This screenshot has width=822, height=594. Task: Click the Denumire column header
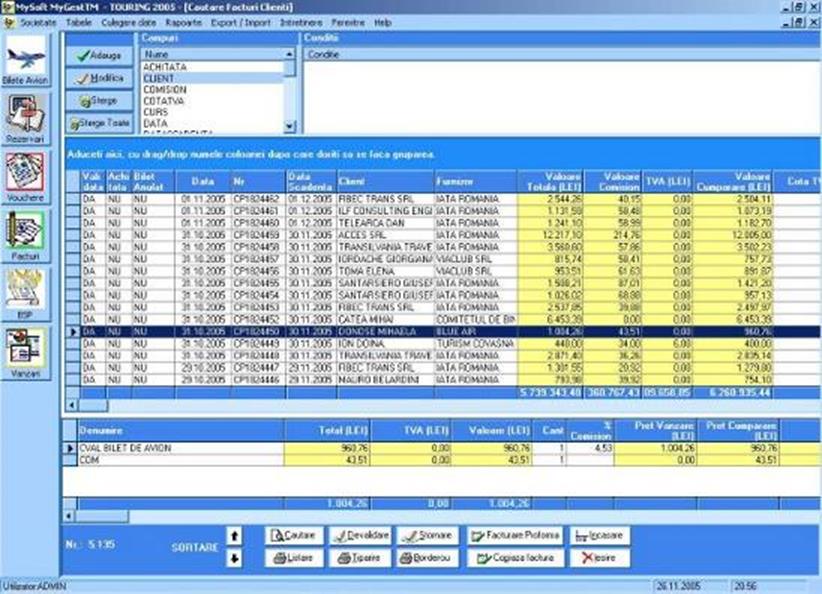pos(181,430)
